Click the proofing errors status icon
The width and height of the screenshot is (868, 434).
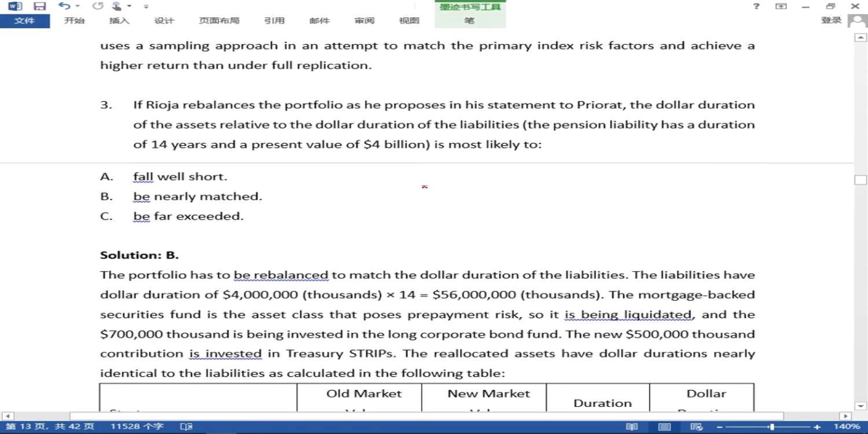(186, 427)
